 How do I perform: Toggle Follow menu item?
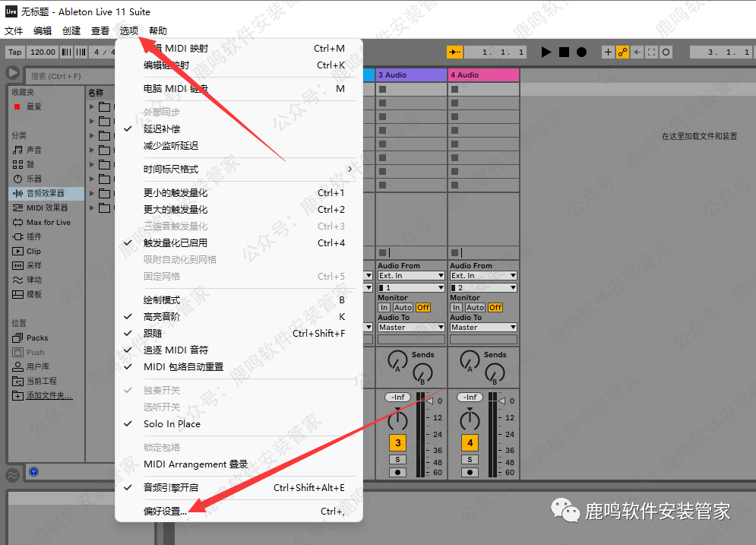(239, 333)
